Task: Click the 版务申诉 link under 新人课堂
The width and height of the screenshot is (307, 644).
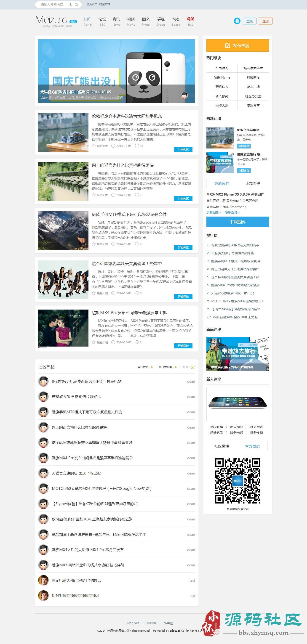Action: pos(236,433)
